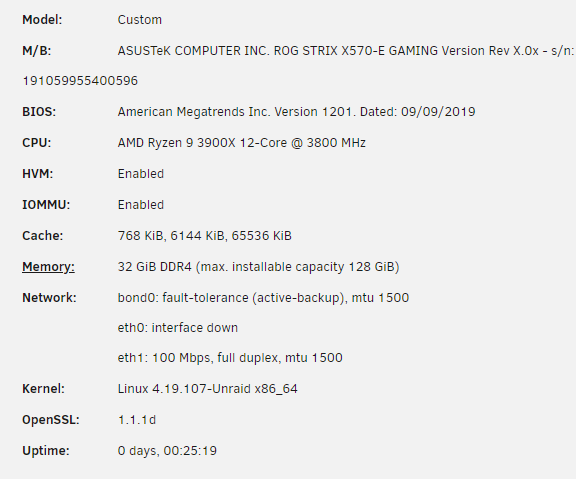Click the M/B label
This screenshot has height=479, width=576.
click(x=37, y=51)
